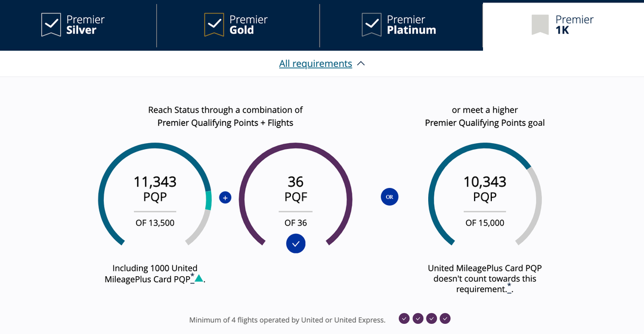Click the Premier Platinum checkmark badge icon
This screenshot has height=334, width=644.
371,25
